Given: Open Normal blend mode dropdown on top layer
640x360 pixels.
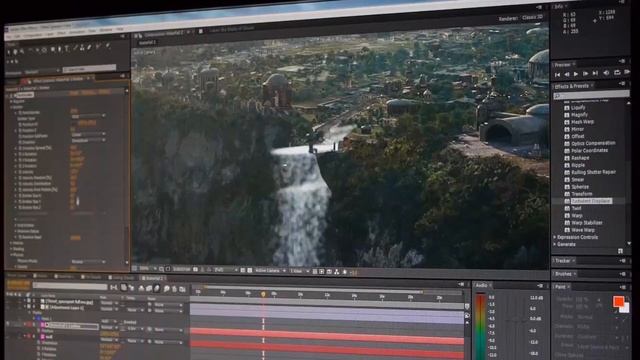Looking at the screenshot, I should pyautogui.click(x=108, y=303).
